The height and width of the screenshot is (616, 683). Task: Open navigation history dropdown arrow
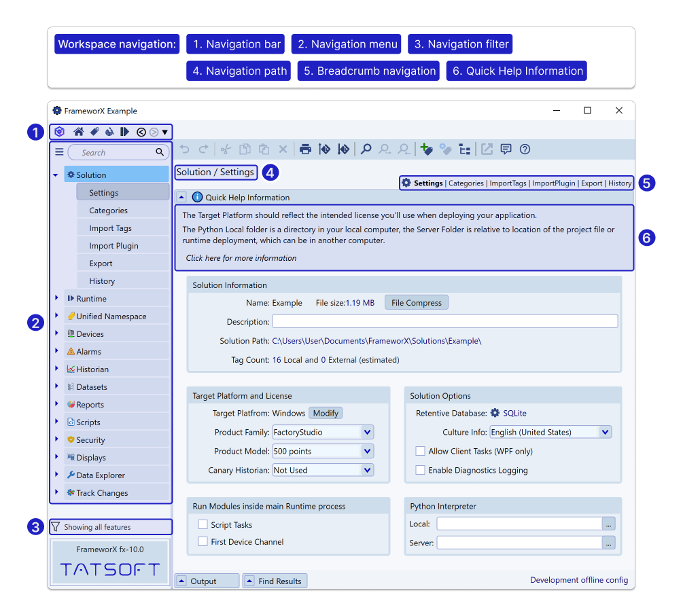pos(164,132)
